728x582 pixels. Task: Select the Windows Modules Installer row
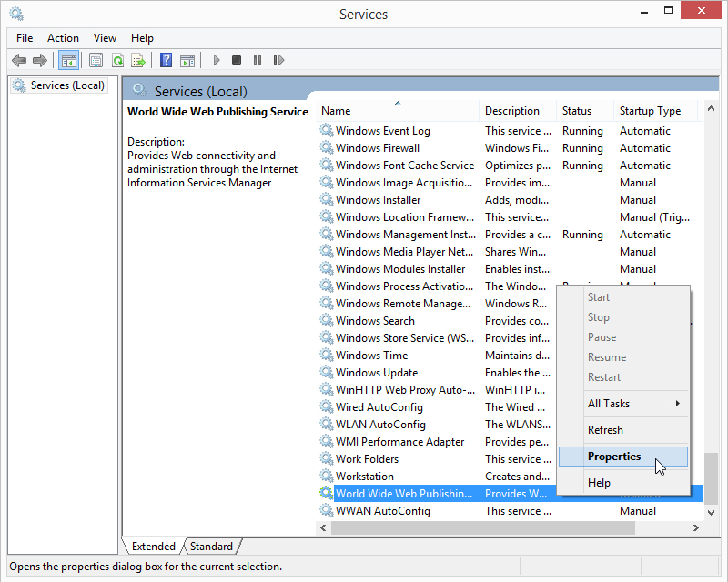pos(510,269)
